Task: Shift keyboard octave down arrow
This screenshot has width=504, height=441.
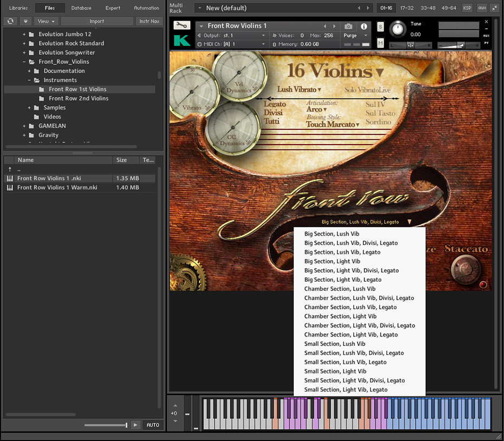Action: point(175,421)
